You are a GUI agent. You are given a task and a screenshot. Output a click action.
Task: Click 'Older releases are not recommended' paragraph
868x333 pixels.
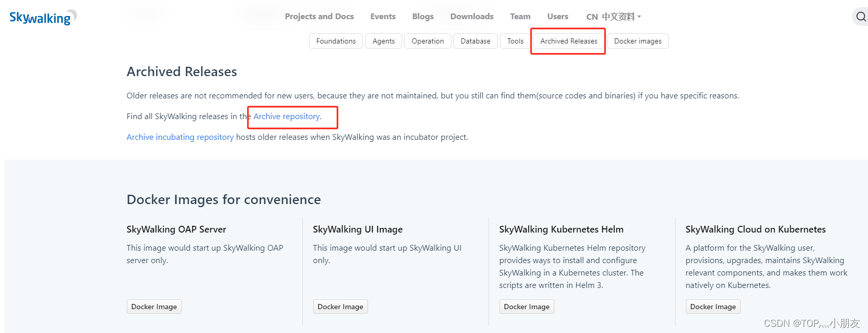tap(433, 96)
